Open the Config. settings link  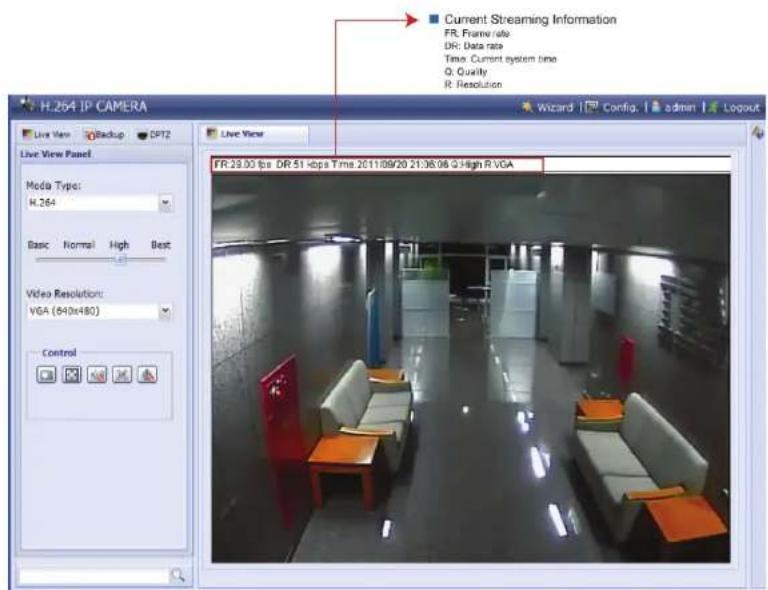click(x=612, y=107)
